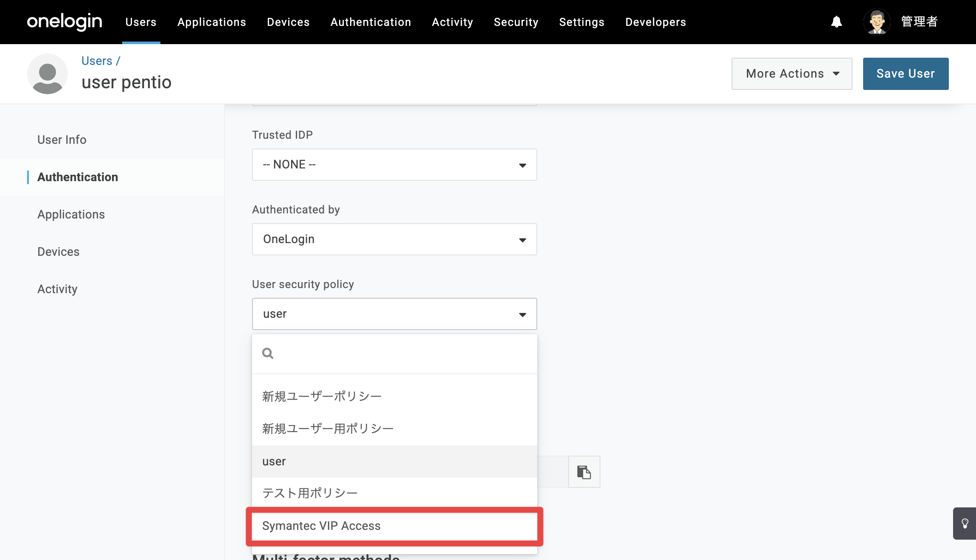Open the Settings top menu
976x560 pixels.
(582, 22)
